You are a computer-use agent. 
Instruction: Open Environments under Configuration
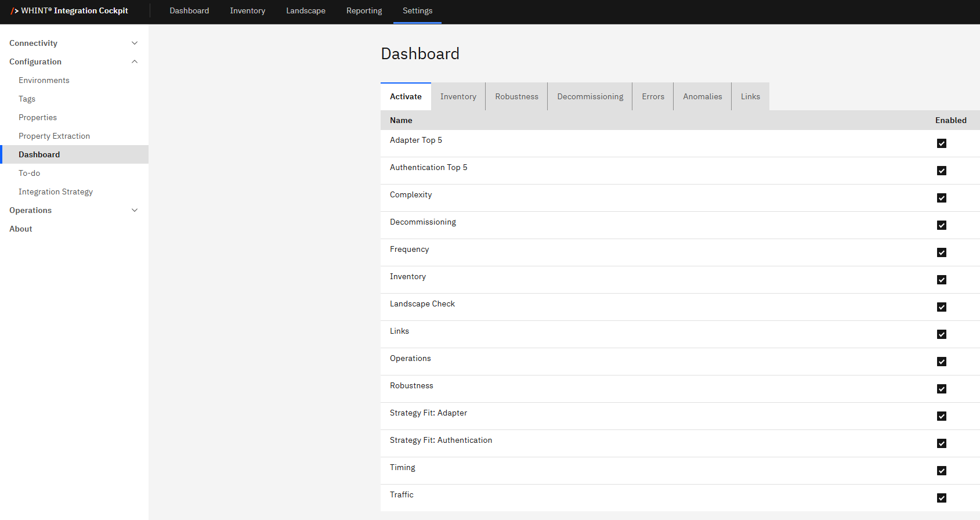pos(44,80)
